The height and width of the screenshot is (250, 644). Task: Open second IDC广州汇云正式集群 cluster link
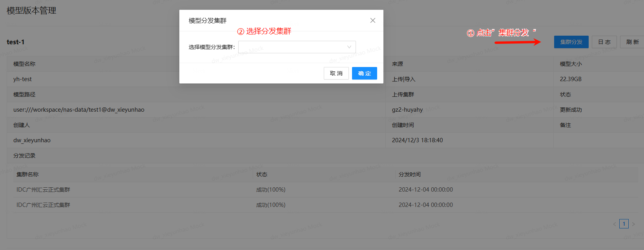point(43,205)
